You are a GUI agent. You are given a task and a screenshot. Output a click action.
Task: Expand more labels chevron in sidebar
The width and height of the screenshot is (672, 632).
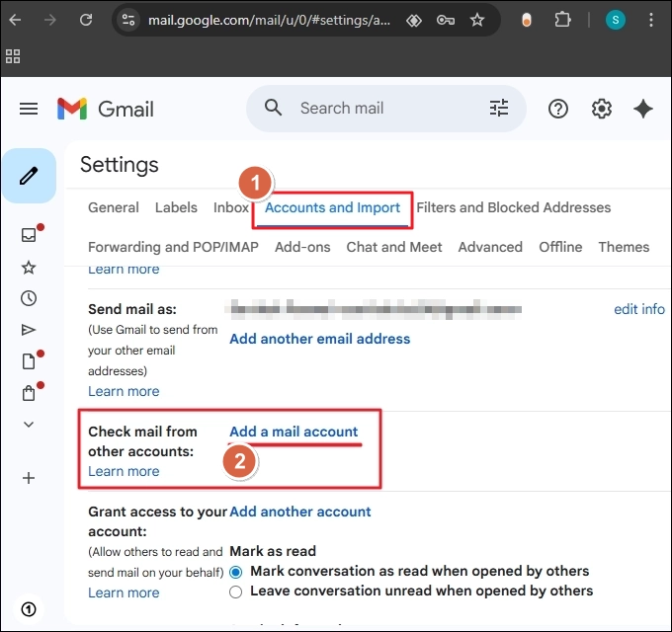pos(29,425)
